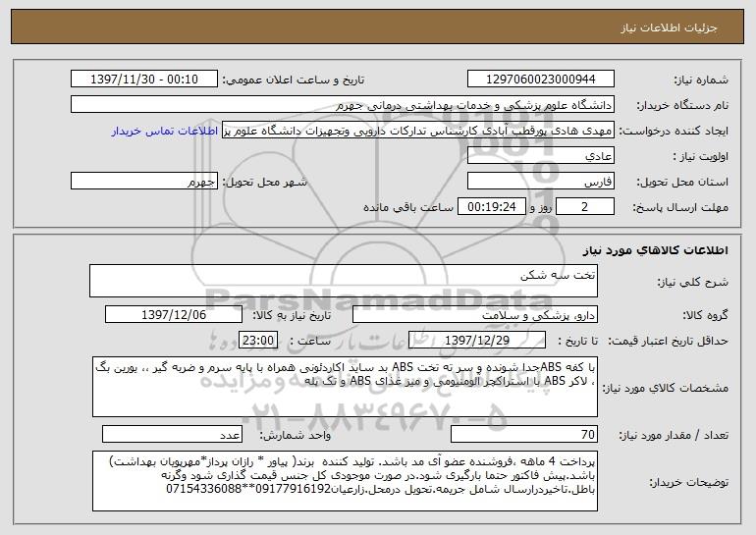Click the label گروه کالا

705,316
